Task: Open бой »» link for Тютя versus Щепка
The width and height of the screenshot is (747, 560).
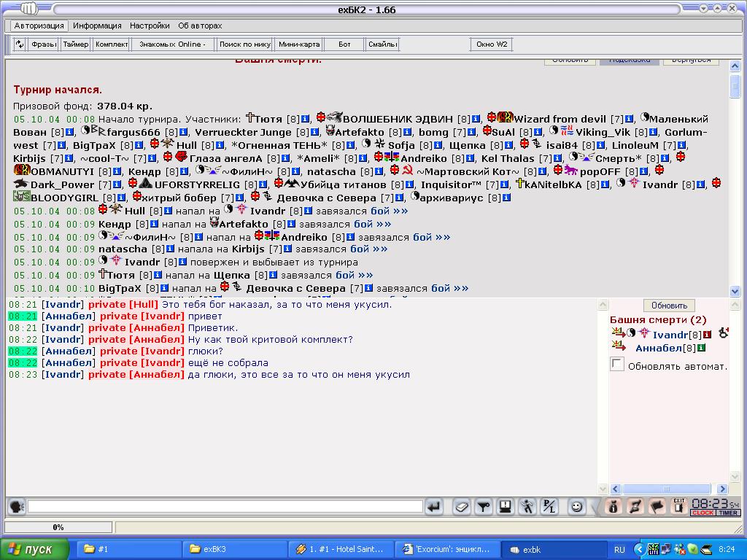Action: (x=355, y=275)
